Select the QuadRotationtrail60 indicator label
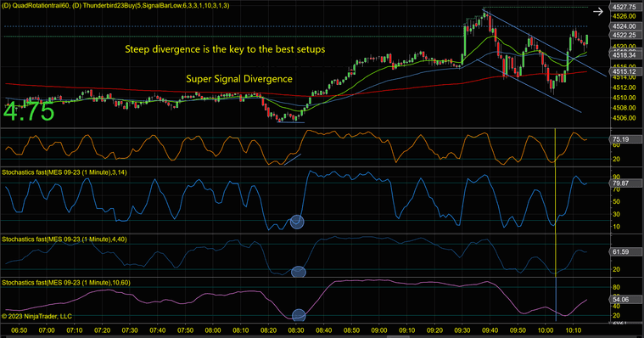Screen dimensions: 644x338 point(36,6)
